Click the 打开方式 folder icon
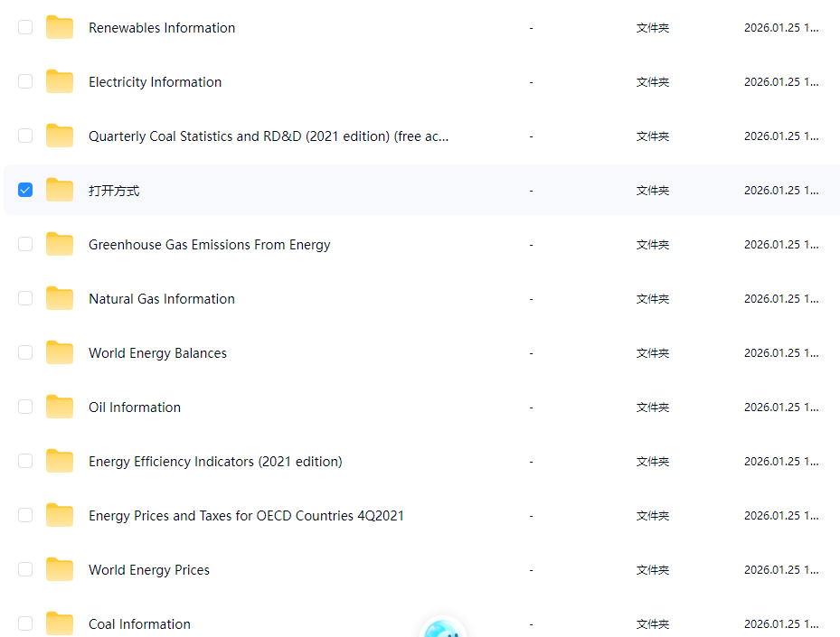This screenshot has height=637, width=840. (x=60, y=190)
